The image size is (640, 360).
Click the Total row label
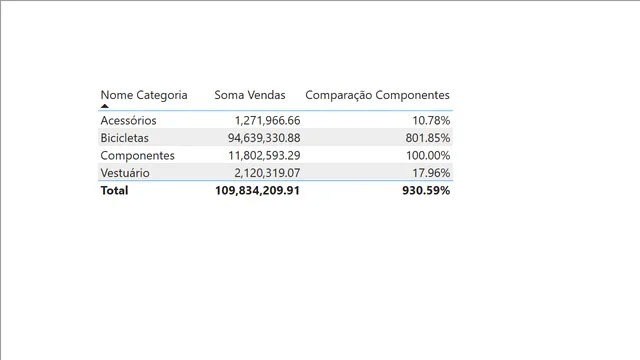(x=114, y=191)
